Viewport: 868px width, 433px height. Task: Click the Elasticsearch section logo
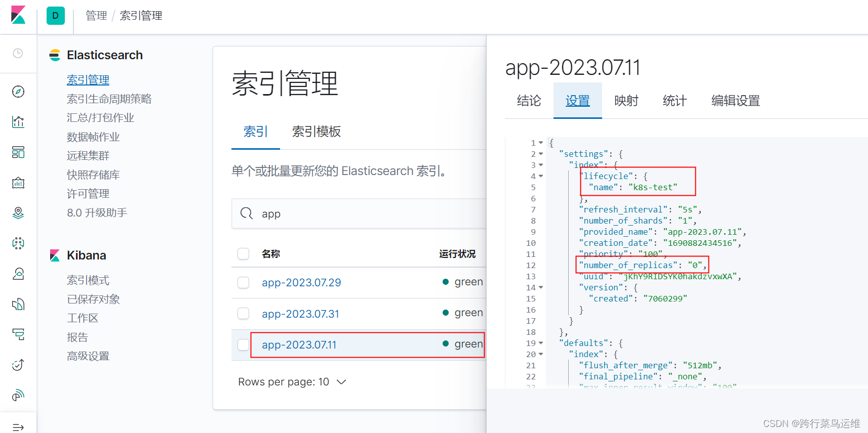tap(55, 55)
